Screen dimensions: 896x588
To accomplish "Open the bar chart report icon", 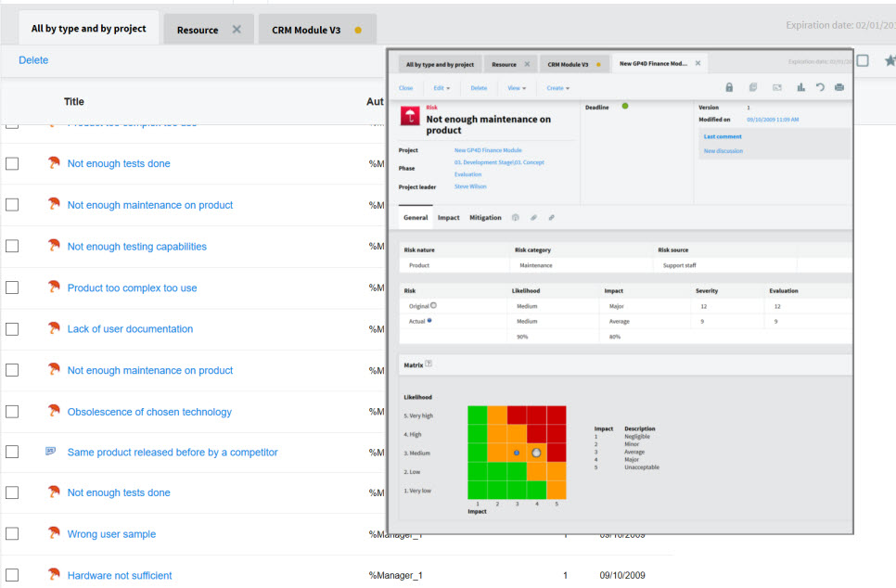I will [x=800, y=87].
